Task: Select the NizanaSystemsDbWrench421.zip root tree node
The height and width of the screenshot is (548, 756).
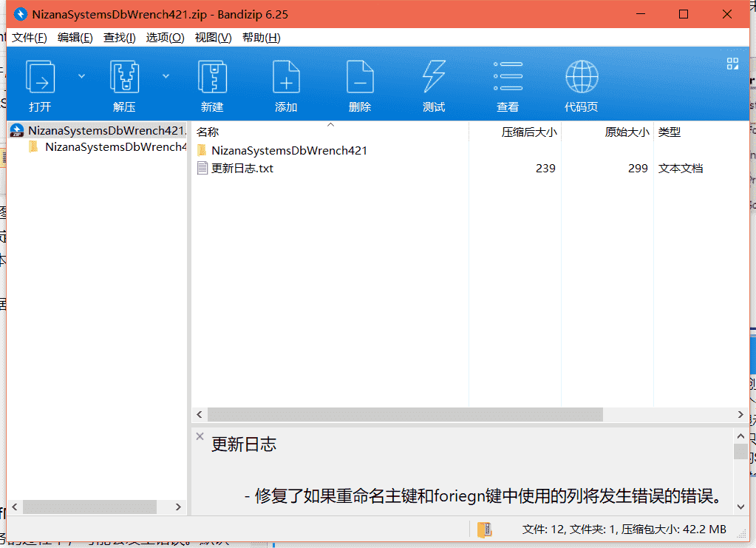Action: coord(98,131)
